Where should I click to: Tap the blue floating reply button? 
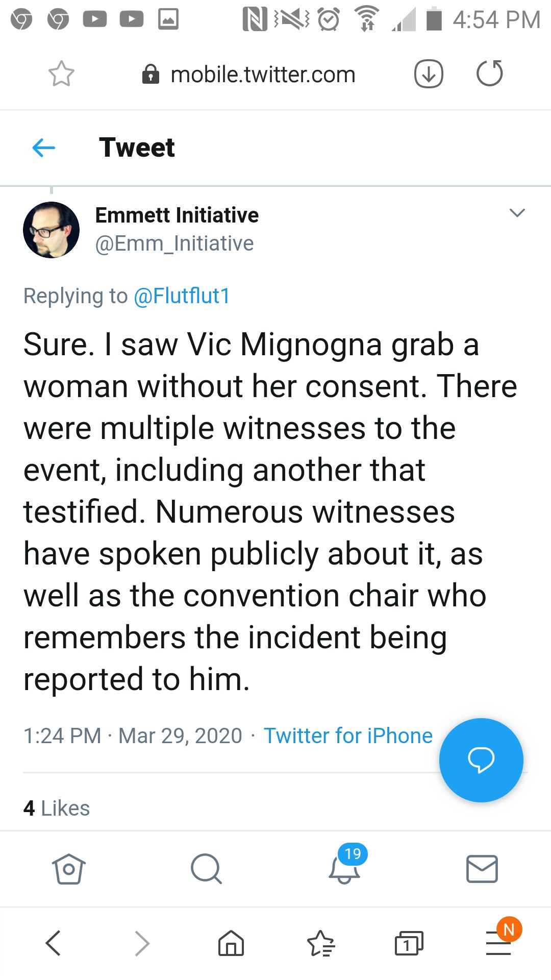(x=481, y=760)
